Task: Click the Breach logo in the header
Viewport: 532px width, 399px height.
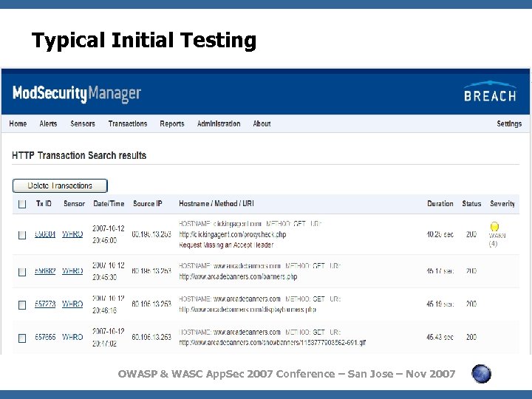Action: point(490,92)
